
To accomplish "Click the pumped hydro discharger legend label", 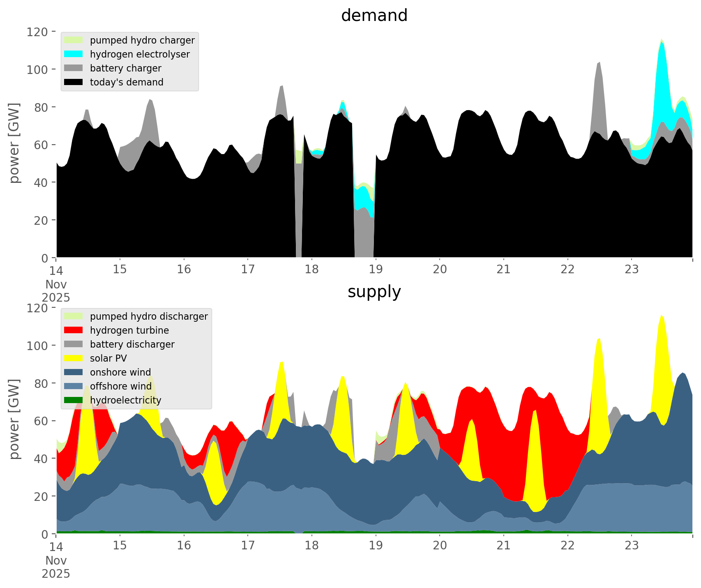I will [x=149, y=316].
